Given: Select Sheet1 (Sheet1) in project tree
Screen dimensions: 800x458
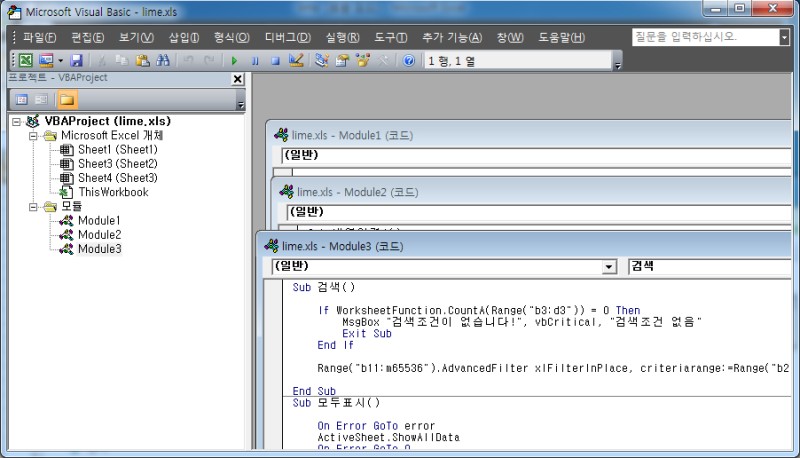Looking at the screenshot, I should pos(118,149).
